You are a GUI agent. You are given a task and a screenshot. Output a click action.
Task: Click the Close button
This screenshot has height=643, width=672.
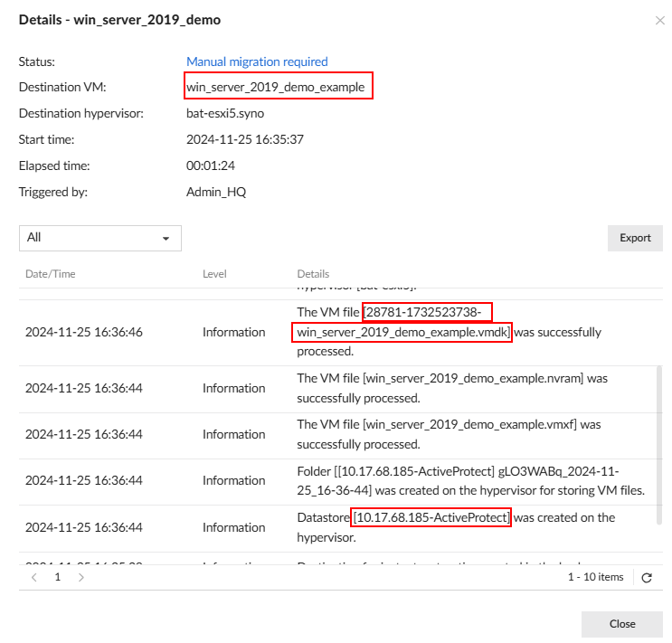[622, 624]
